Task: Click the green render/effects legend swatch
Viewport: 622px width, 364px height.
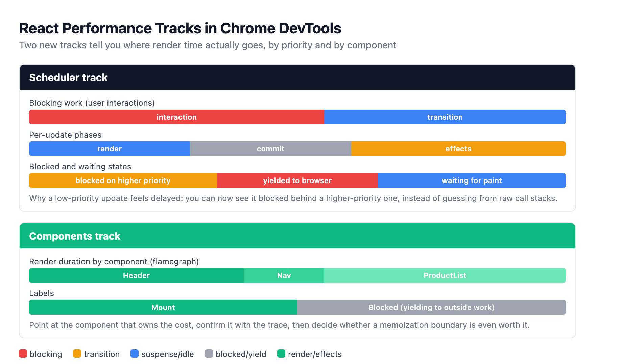Action: [x=281, y=354]
